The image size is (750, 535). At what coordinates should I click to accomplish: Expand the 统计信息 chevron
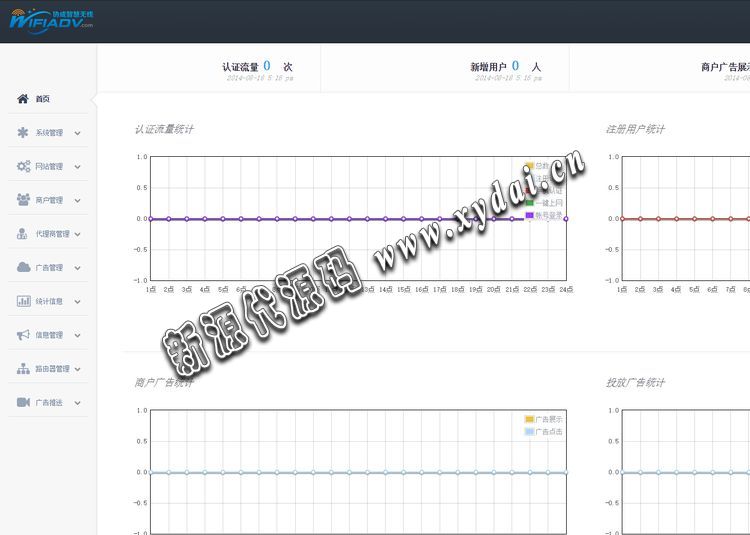77,302
